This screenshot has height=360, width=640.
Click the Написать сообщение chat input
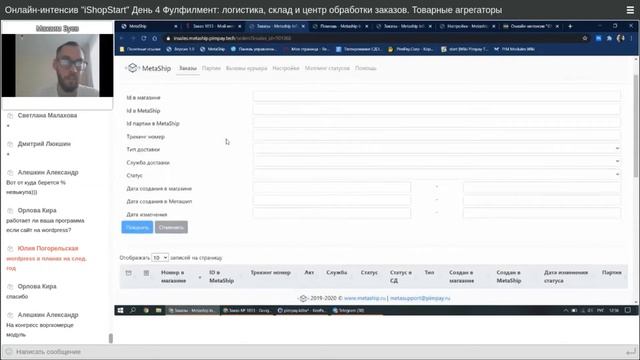tap(318, 351)
